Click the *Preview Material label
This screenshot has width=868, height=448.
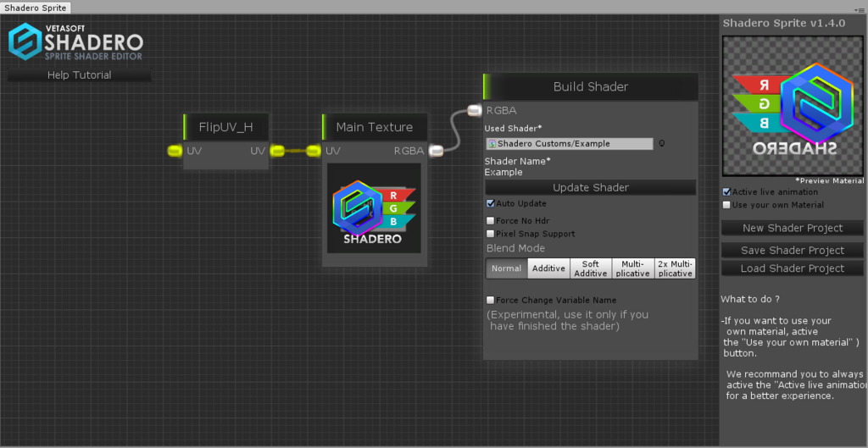coord(829,181)
